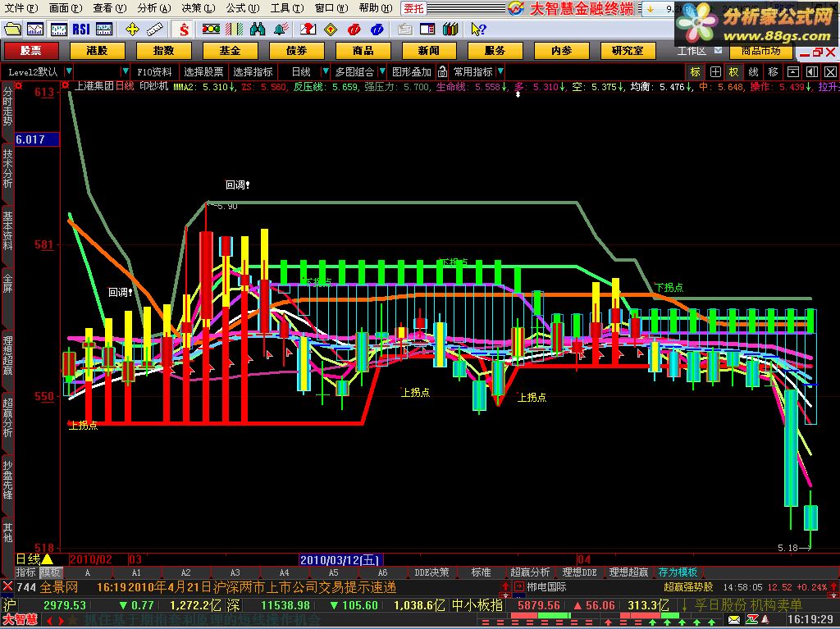Select the DDE决策 template tab
The image size is (840, 629).
[x=431, y=572]
